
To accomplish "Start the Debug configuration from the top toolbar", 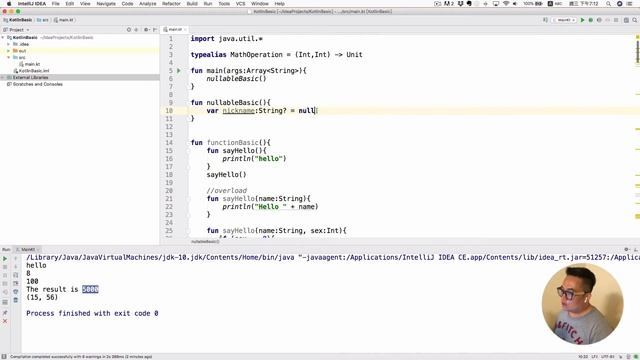I will coord(591,20).
